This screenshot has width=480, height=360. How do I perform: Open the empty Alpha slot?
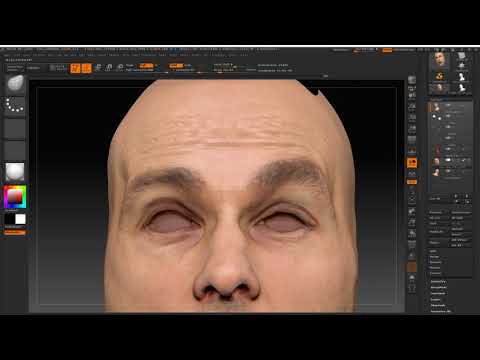(x=15, y=128)
